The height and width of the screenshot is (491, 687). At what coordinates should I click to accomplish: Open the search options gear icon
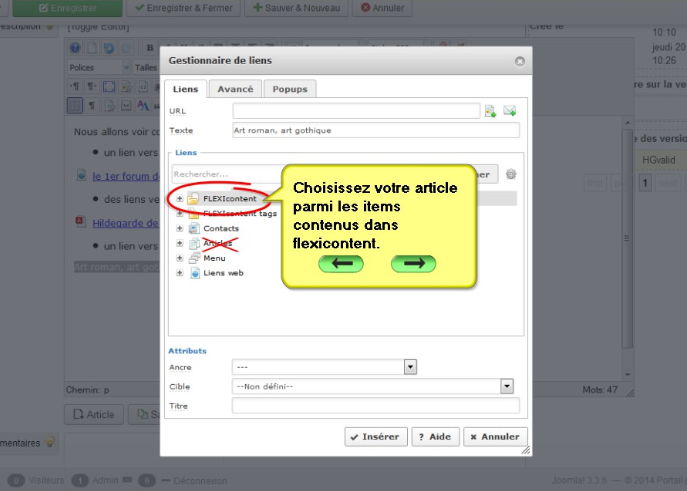tap(511, 174)
